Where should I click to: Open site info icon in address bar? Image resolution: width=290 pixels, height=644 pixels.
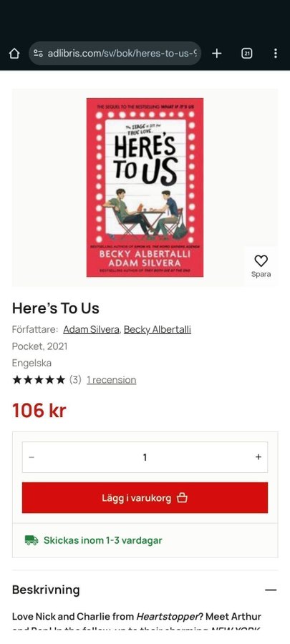(38, 54)
